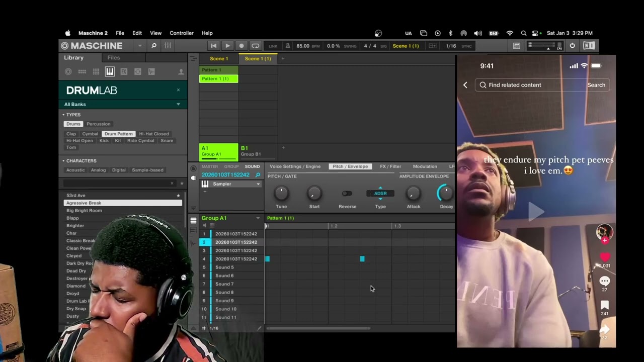Image resolution: width=644 pixels, height=362 pixels.
Task: Open the ADSR envelope Type selector
Action: point(380,193)
